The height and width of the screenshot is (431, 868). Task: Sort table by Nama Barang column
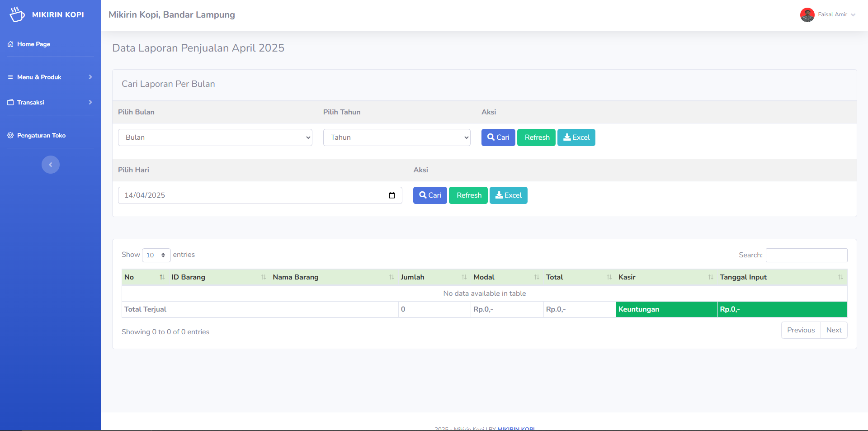coord(334,277)
